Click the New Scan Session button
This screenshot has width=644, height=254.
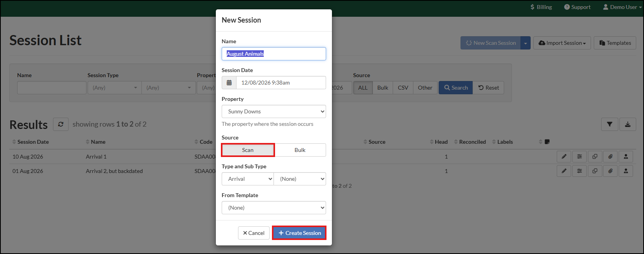point(490,43)
